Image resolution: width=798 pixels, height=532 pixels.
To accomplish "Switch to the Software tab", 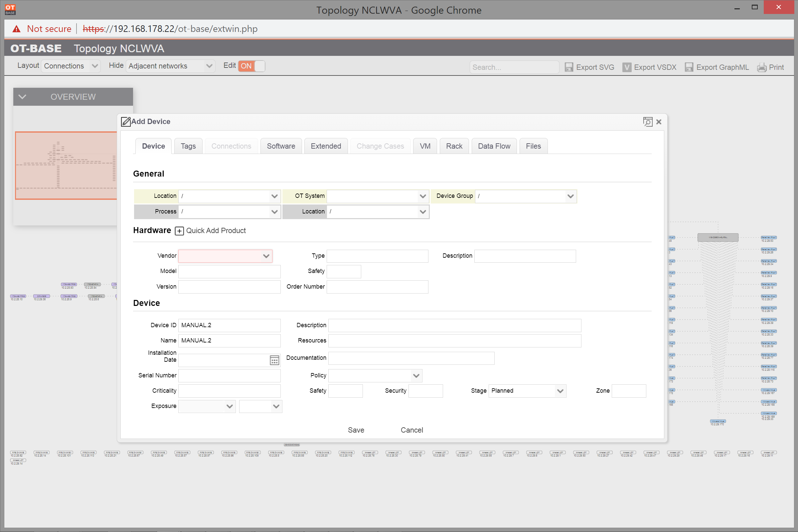I will click(x=281, y=146).
